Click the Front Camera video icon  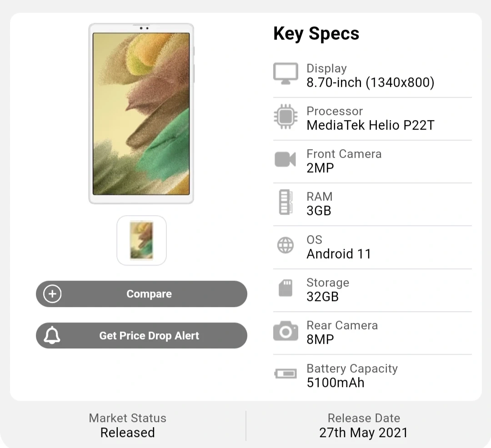[x=286, y=160]
